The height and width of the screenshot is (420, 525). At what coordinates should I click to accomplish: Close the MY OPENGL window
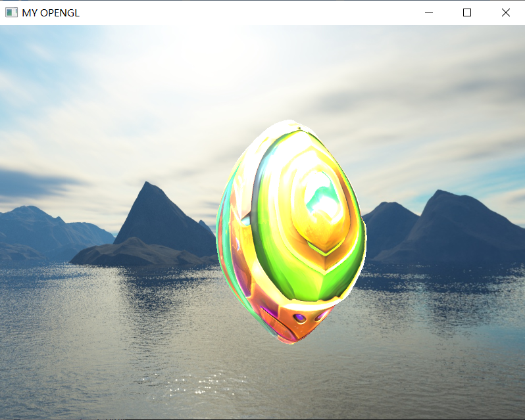(505, 12)
